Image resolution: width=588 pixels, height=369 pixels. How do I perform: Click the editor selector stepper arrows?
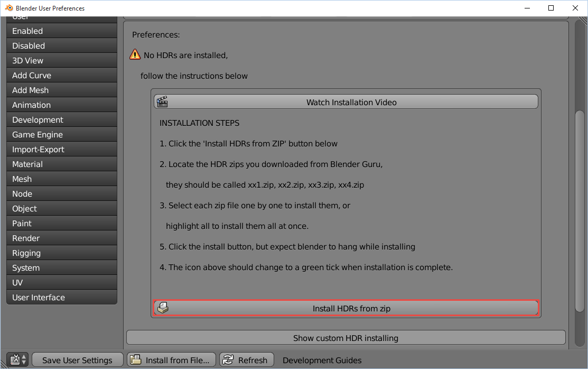pyautogui.click(x=23, y=359)
